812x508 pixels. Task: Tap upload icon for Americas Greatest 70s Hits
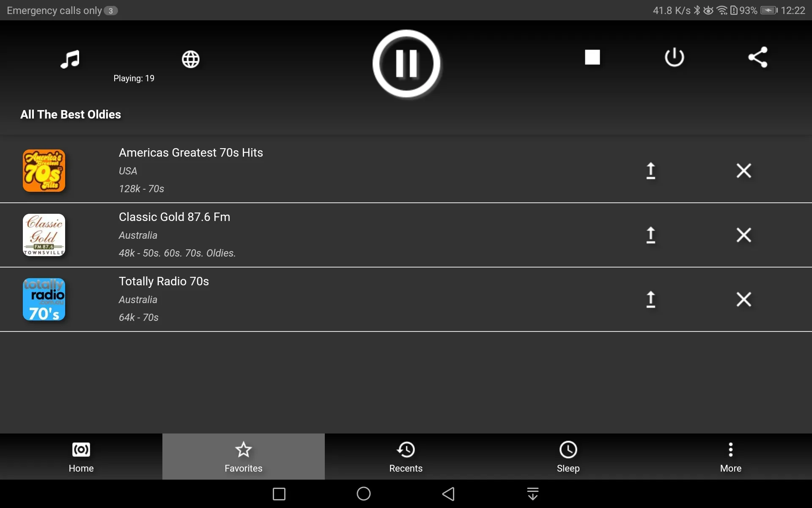pyautogui.click(x=650, y=170)
